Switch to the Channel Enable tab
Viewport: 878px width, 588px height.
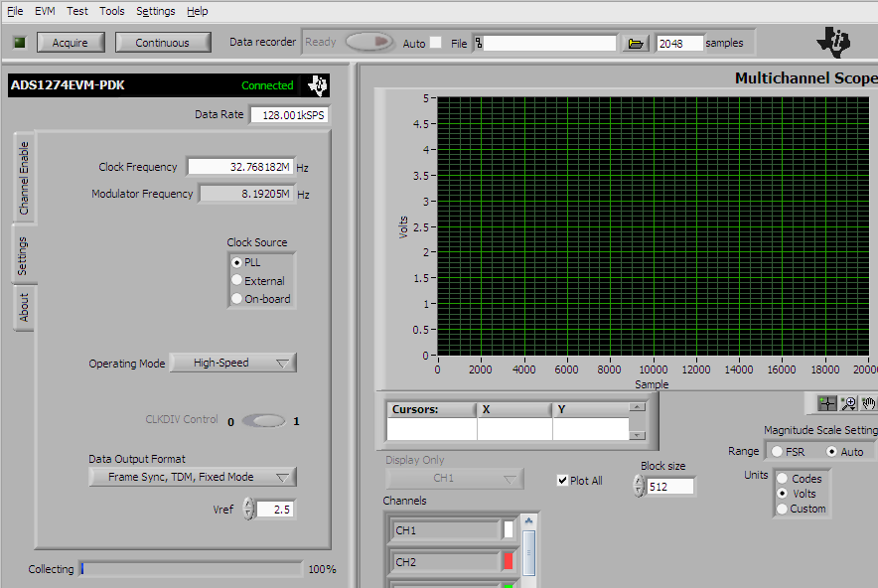click(24, 178)
